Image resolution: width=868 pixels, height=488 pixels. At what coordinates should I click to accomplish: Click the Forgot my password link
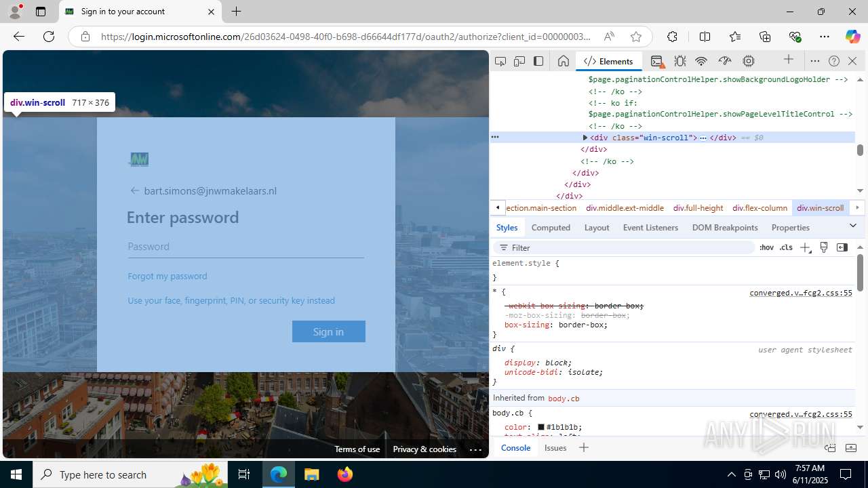[167, 276]
